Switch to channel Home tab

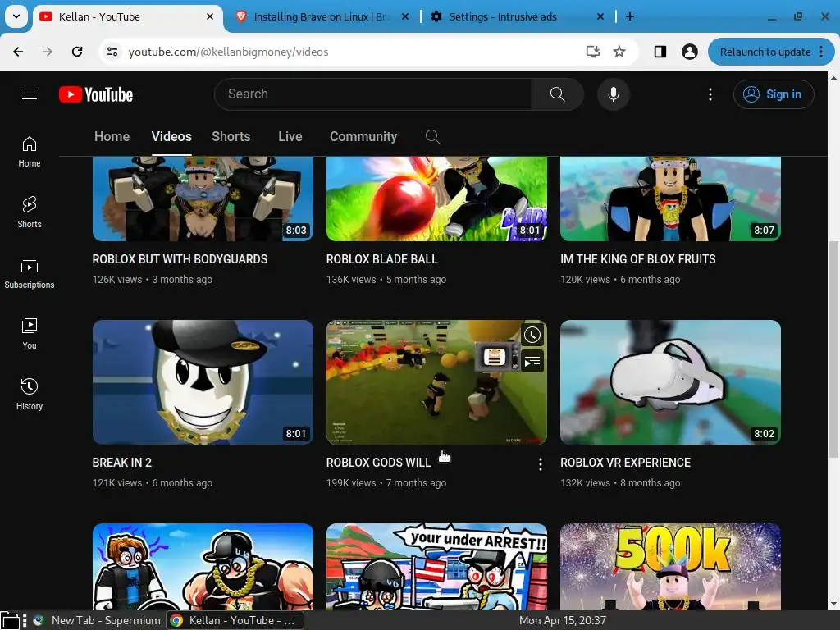click(x=112, y=137)
